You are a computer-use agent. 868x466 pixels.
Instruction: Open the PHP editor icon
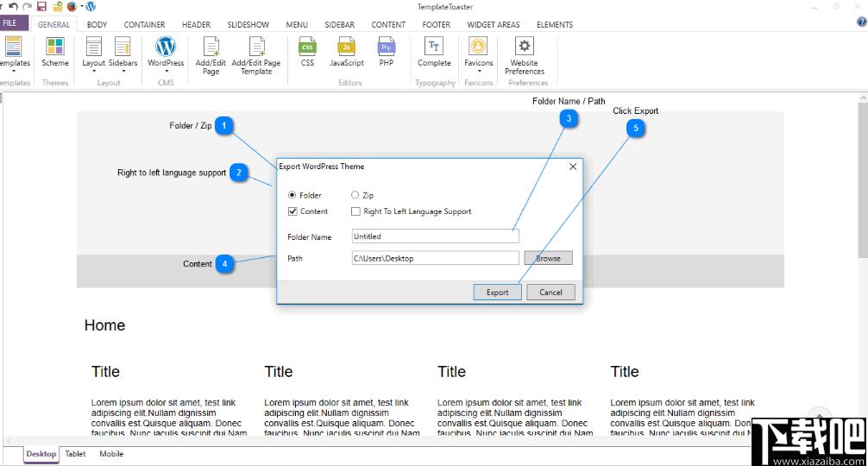click(387, 47)
